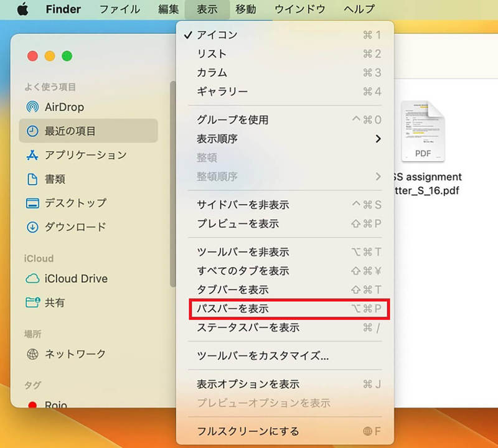Image resolution: width=498 pixels, height=448 pixels.
Task: Choose プレビューを表示
Action: click(x=285, y=223)
